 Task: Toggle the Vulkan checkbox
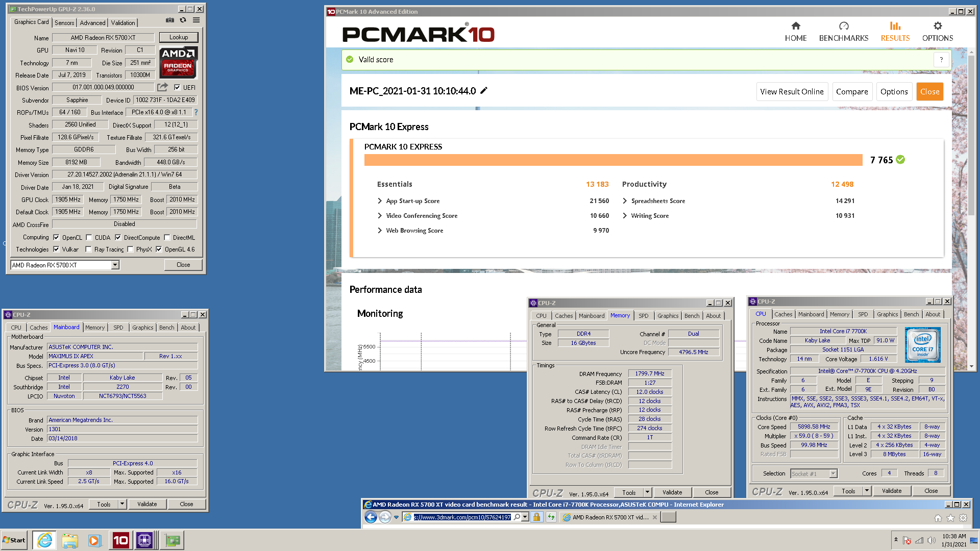(56, 249)
